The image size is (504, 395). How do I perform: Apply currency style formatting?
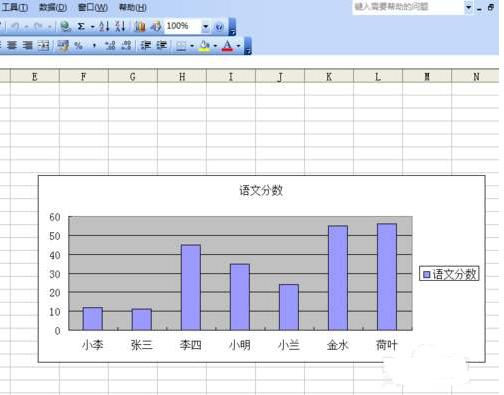pyautogui.click(x=63, y=45)
